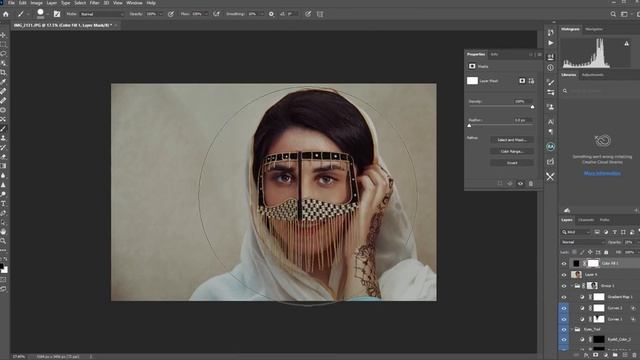This screenshot has width=640, height=360.
Task: Click the Color Fill 1 layer mask thumbnail
Action: [x=593, y=263]
